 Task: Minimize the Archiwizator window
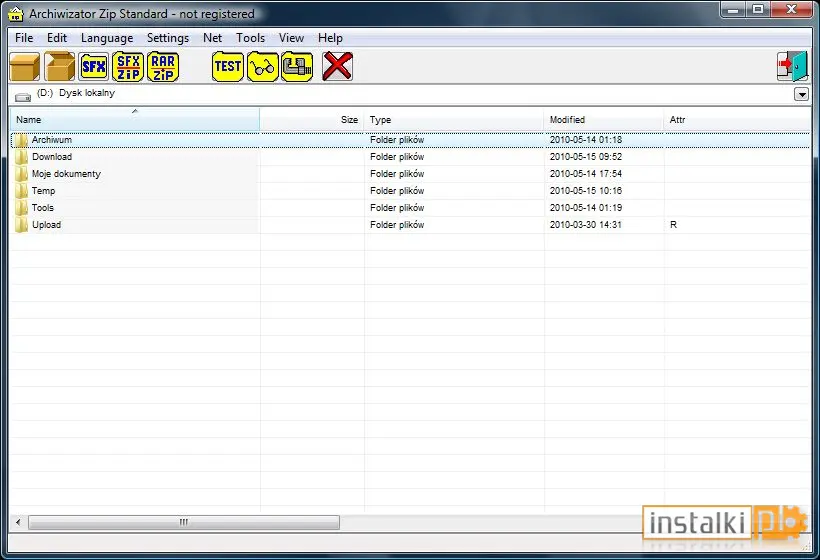(x=734, y=9)
